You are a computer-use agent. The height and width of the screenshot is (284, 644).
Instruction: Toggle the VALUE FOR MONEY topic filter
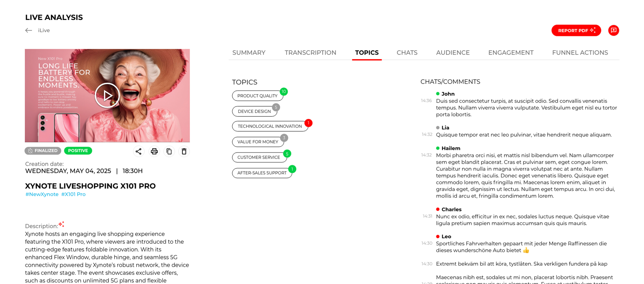pos(258,142)
